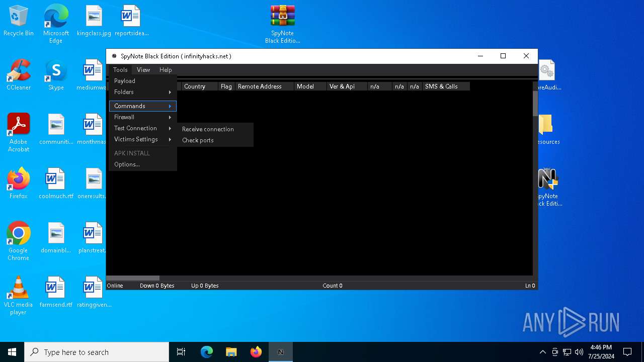Open the View menu

pos(143,70)
